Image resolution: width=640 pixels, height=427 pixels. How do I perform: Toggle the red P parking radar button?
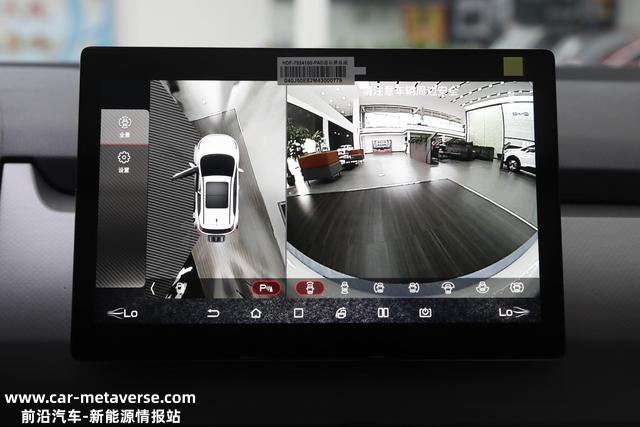point(267,288)
